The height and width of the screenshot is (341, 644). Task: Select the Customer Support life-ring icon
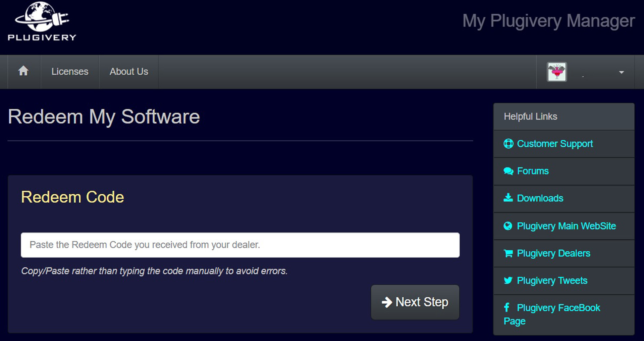point(508,144)
